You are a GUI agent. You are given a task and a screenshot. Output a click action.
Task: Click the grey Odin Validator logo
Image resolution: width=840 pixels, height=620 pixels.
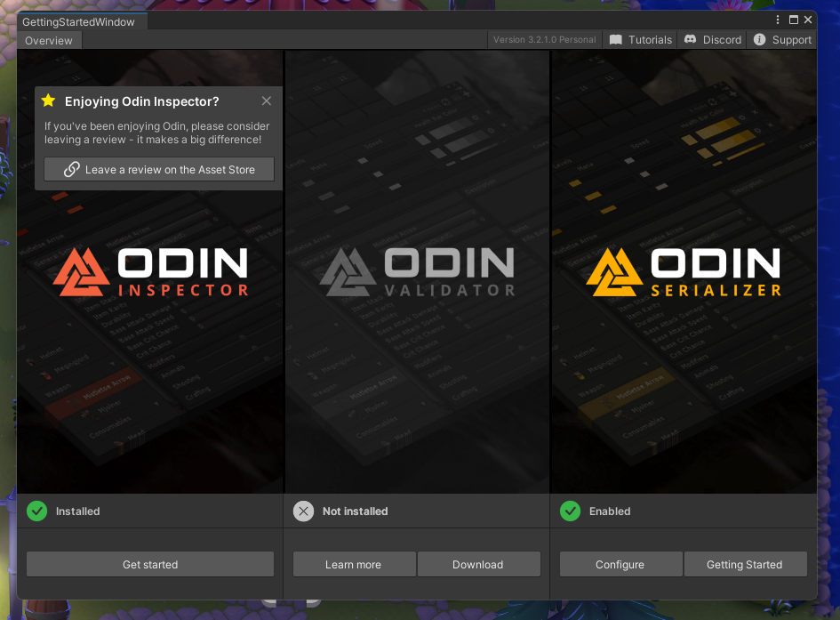point(417,272)
